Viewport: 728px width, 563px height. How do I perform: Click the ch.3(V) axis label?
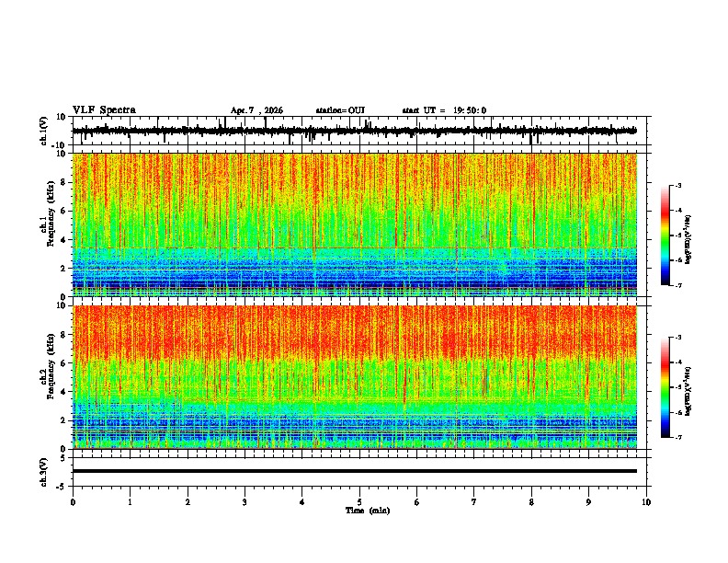tap(44, 472)
